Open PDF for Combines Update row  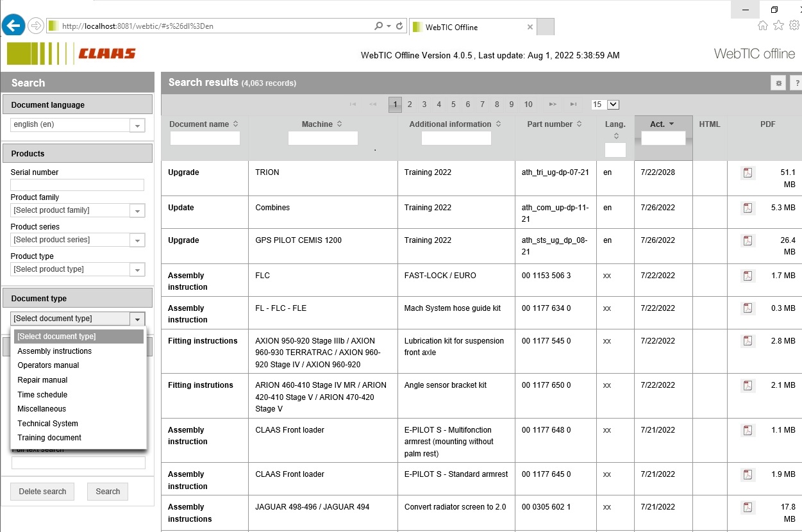[x=748, y=208]
